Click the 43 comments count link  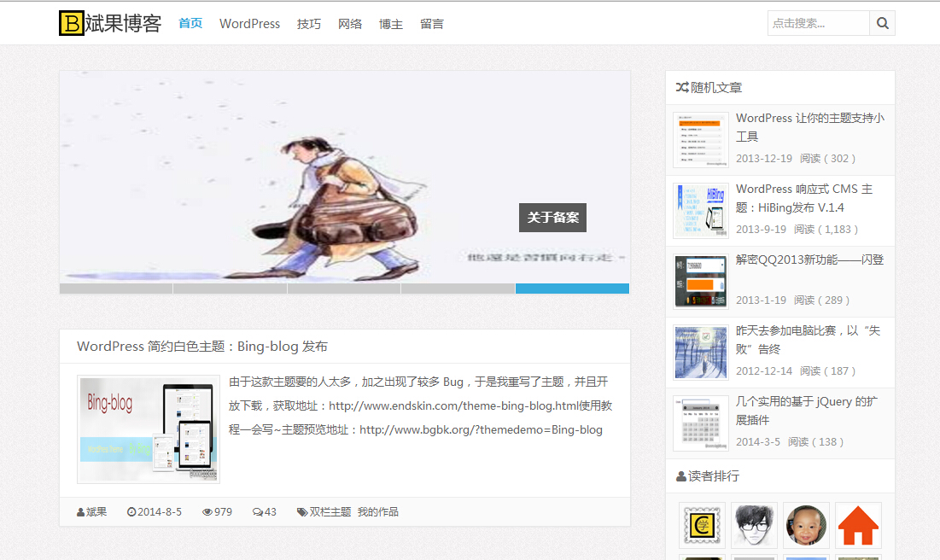coord(271,512)
